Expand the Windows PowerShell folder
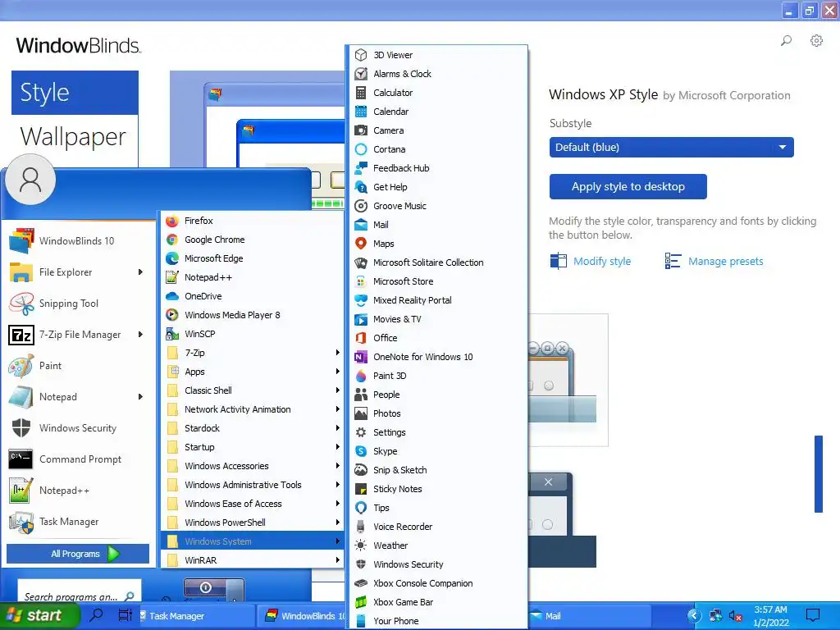This screenshot has width=840, height=630. coord(253,523)
